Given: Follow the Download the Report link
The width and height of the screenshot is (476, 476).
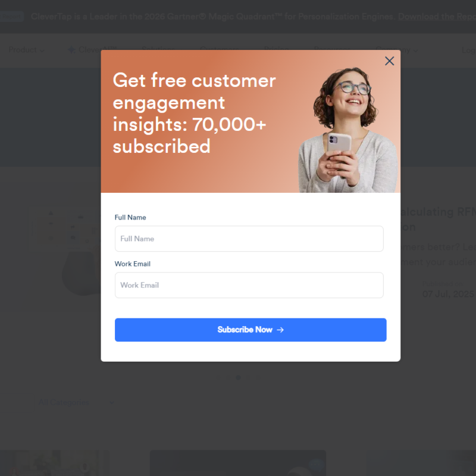Looking at the screenshot, I should (437, 17).
